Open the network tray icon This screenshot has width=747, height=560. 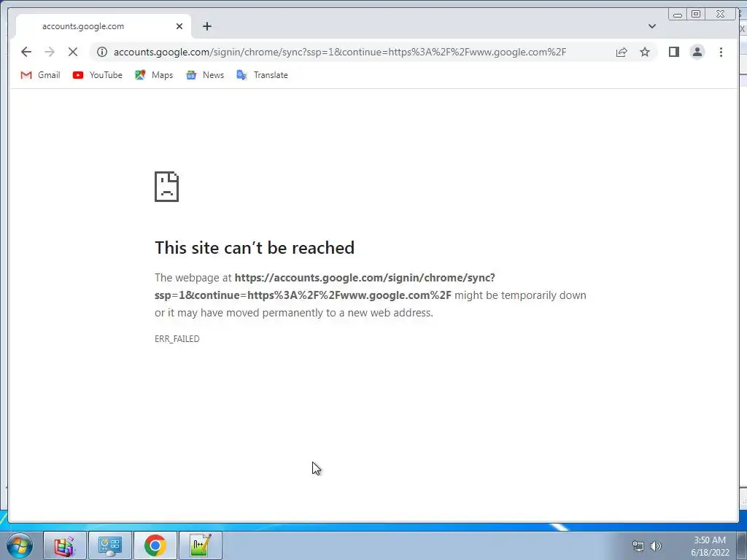click(638, 546)
